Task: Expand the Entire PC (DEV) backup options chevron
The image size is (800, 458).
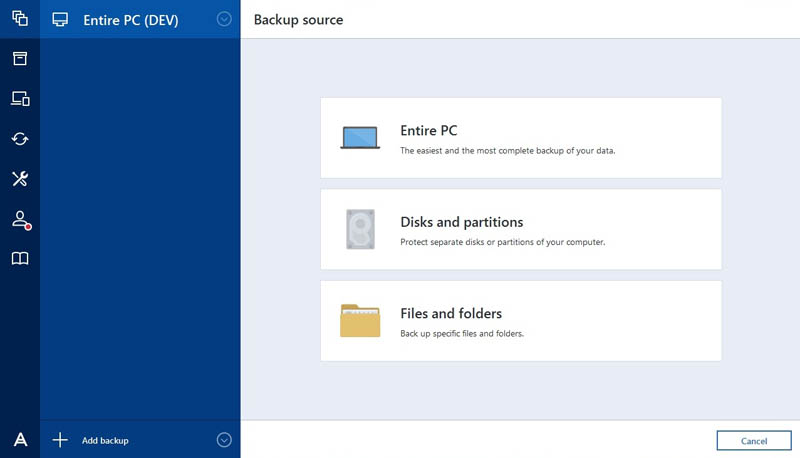Action: tap(224, 19)
